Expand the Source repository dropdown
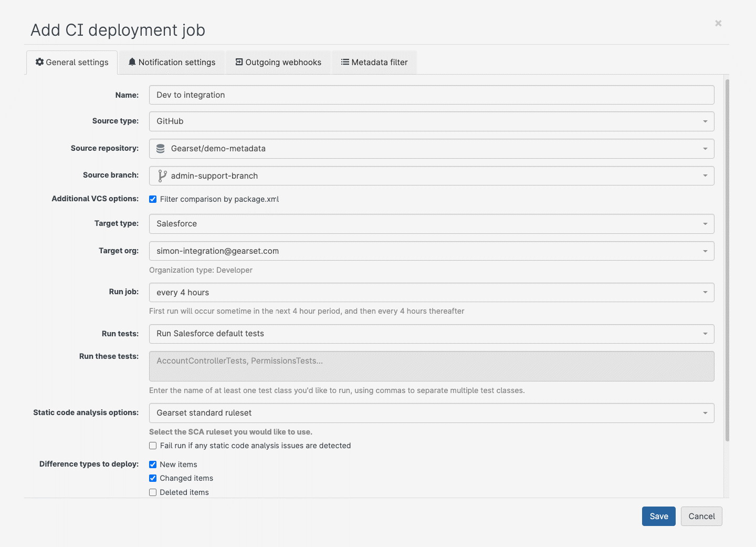This screenshot has height=547, width=756. point(432,149)
